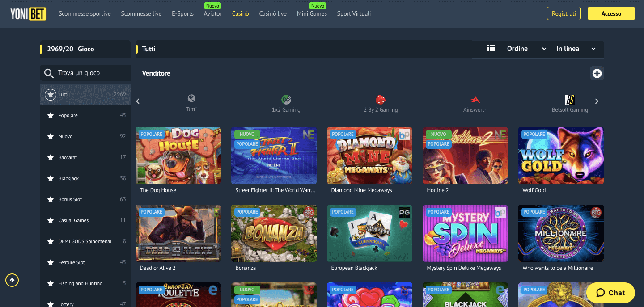Switch to the Casinò live tab
The image size is (644, 307).
tap(273, 13)
